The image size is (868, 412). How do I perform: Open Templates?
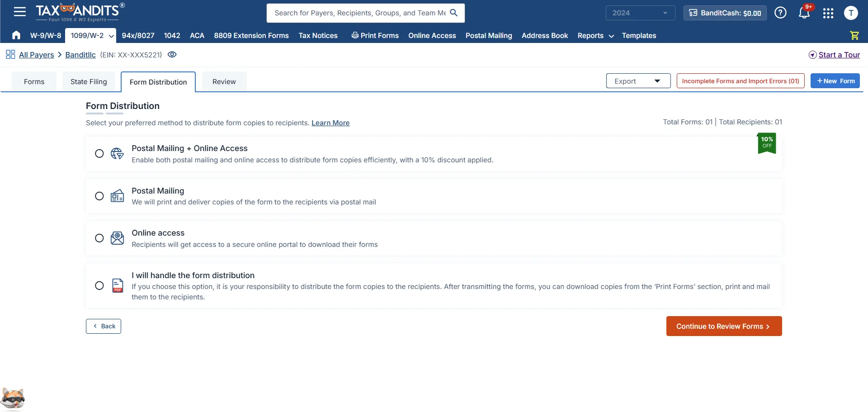tap(639, 35)
